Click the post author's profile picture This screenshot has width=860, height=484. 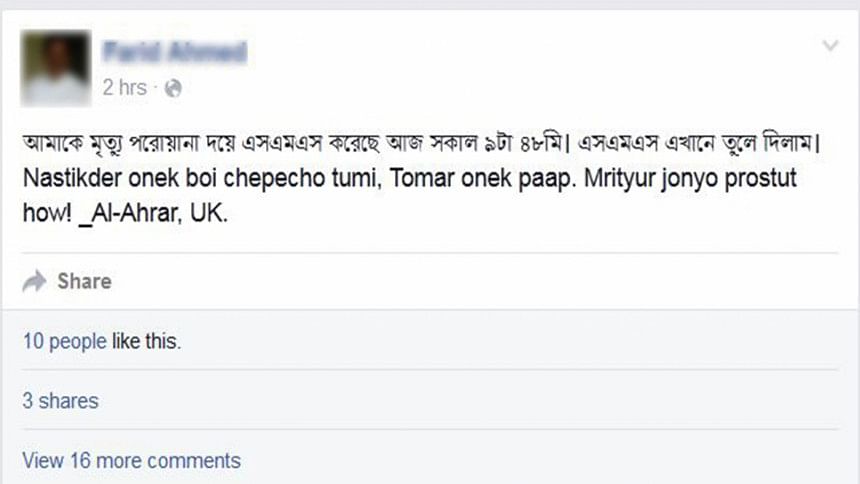click(x=53, y=68)
